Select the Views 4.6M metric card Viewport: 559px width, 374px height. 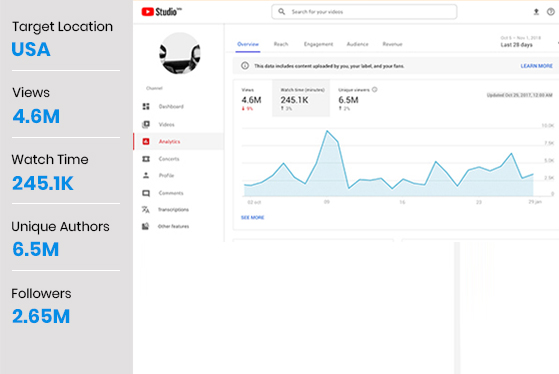pos(252,99)
